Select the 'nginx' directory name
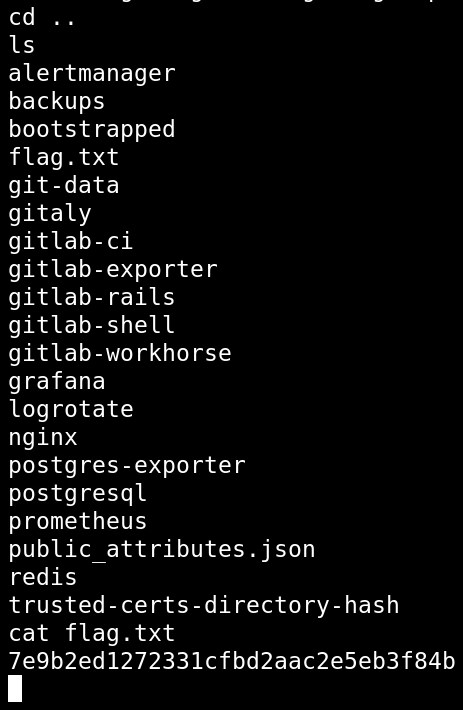The height and width of the screenshot is (710, 463). 43,439
